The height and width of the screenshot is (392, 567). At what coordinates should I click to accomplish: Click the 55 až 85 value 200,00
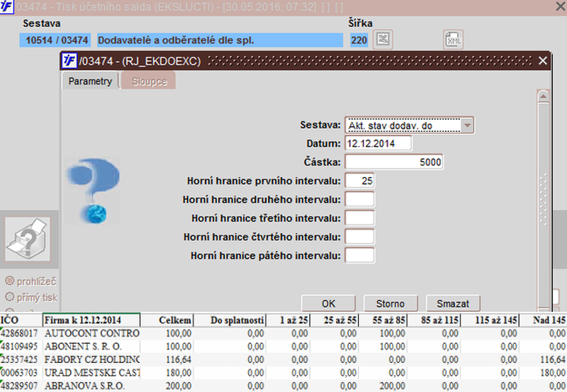pos(393,386)
